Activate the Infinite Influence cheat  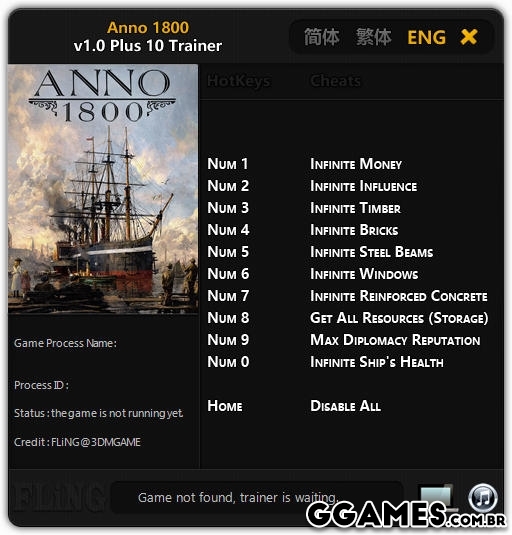tap(363, 186)
